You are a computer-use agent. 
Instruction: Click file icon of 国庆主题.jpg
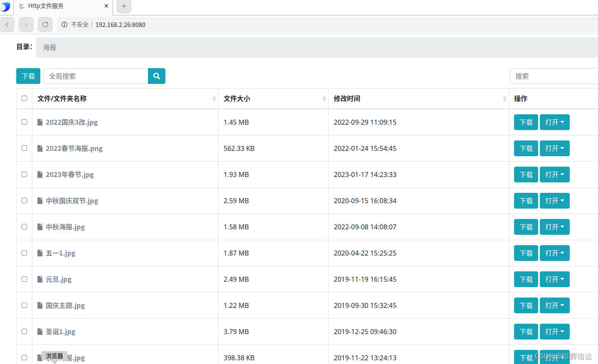coord(40,305)
